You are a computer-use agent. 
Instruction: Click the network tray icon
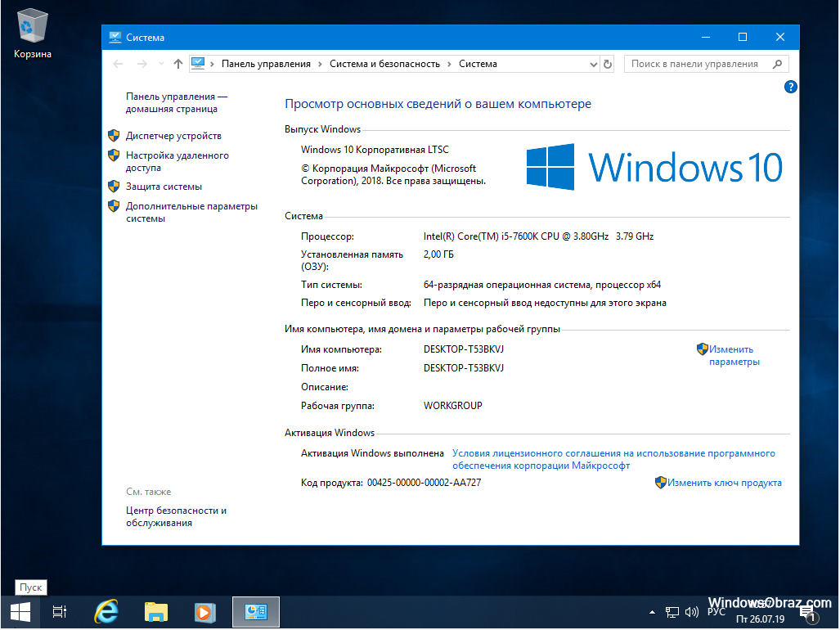[x=672, y=612]
